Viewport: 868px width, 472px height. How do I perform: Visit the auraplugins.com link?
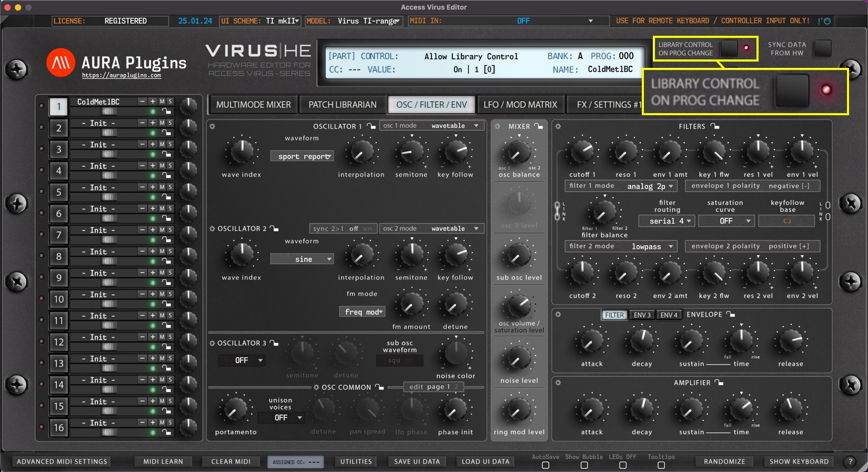tap(122, 76)
